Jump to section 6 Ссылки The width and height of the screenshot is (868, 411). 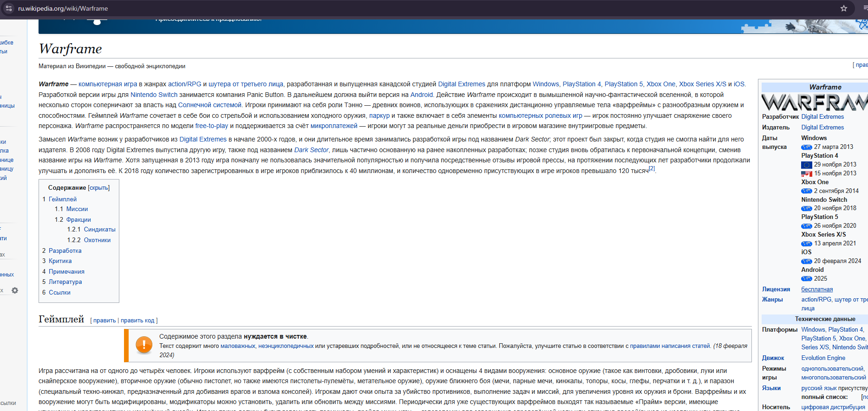(60, 293)
